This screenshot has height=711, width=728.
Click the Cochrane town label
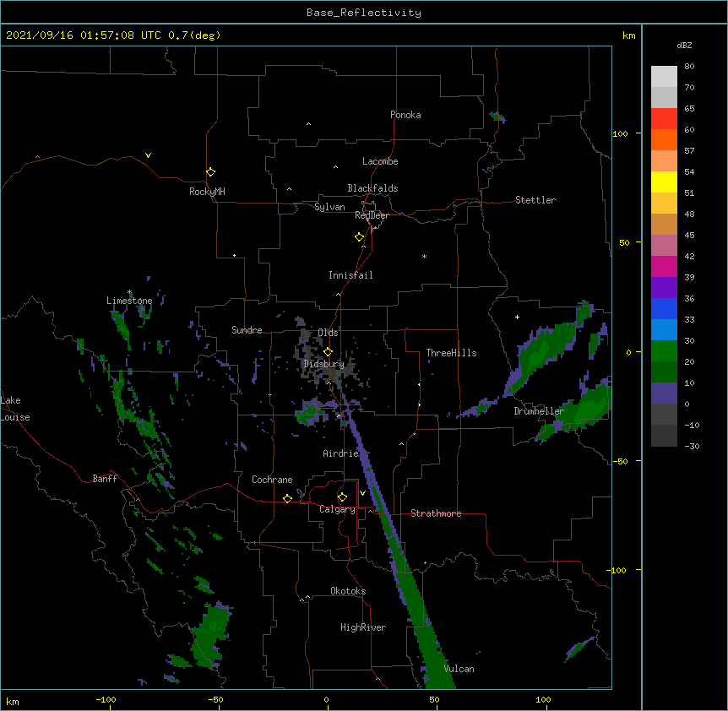coord(272,480)
